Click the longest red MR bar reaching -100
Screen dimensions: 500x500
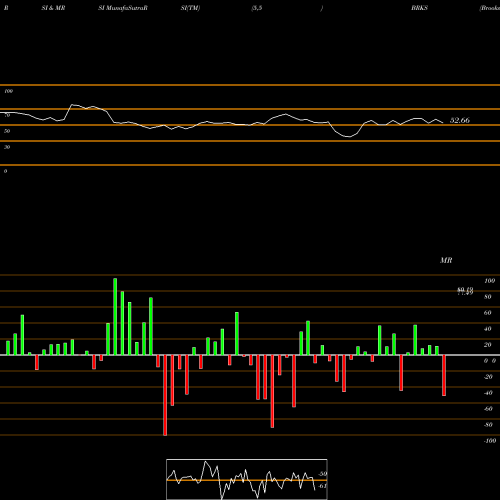(165, 395)
